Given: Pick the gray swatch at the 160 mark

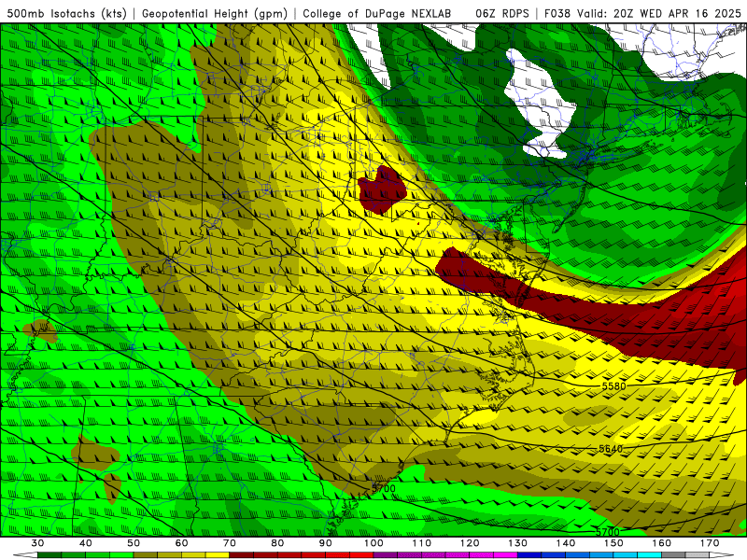Looking at the screenshot, I should pos(673,555).
